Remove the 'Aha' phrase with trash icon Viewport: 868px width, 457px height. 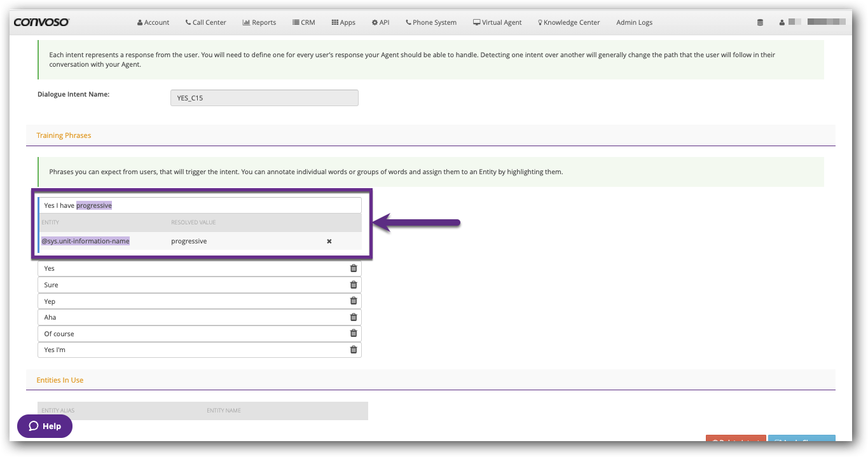coord(354,317)
